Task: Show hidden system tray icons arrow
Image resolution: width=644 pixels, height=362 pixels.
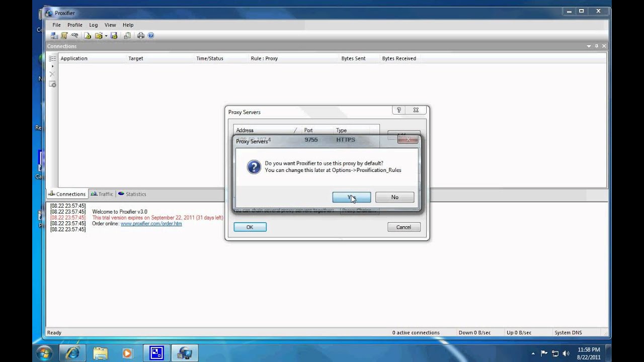Action: click(533, 353)
